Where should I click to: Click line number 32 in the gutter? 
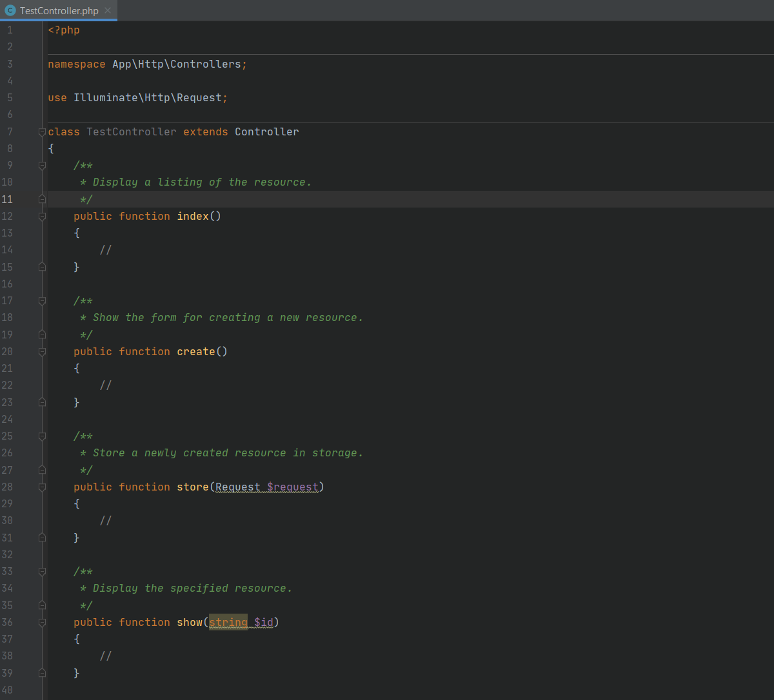(7, 555)
